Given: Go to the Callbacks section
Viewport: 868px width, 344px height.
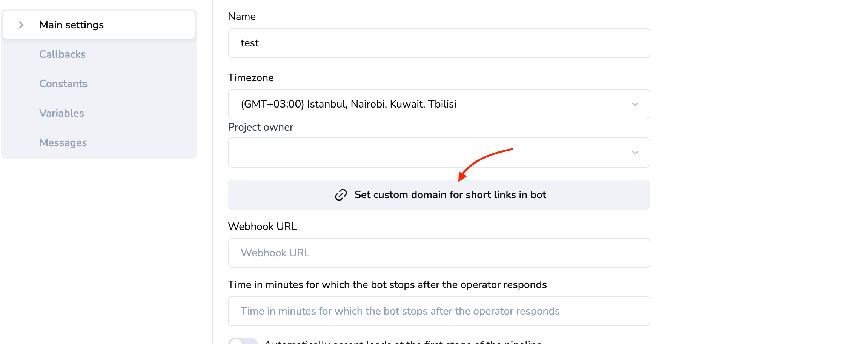Looking at the screenshot, I should pyautogui.click(x=62, y=54).
